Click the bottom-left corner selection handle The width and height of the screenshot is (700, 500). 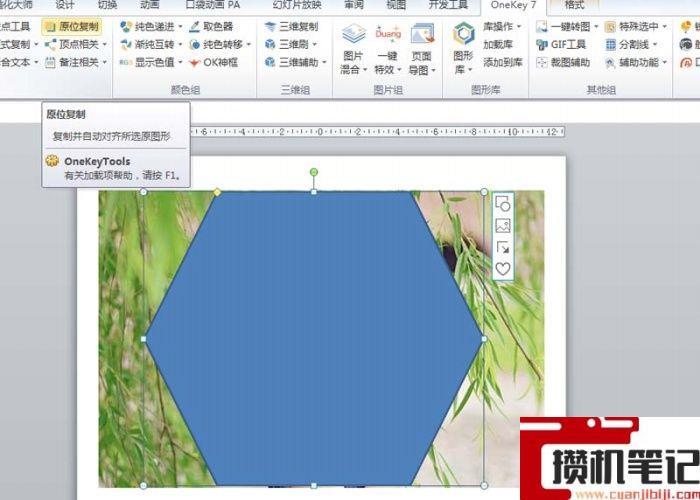click(144, 485)
